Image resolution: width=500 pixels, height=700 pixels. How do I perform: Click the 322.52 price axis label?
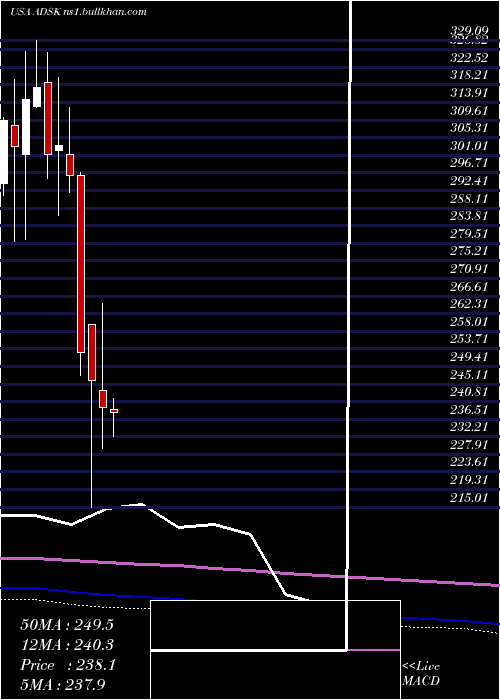pyautogui.click(x=469, y=58)
